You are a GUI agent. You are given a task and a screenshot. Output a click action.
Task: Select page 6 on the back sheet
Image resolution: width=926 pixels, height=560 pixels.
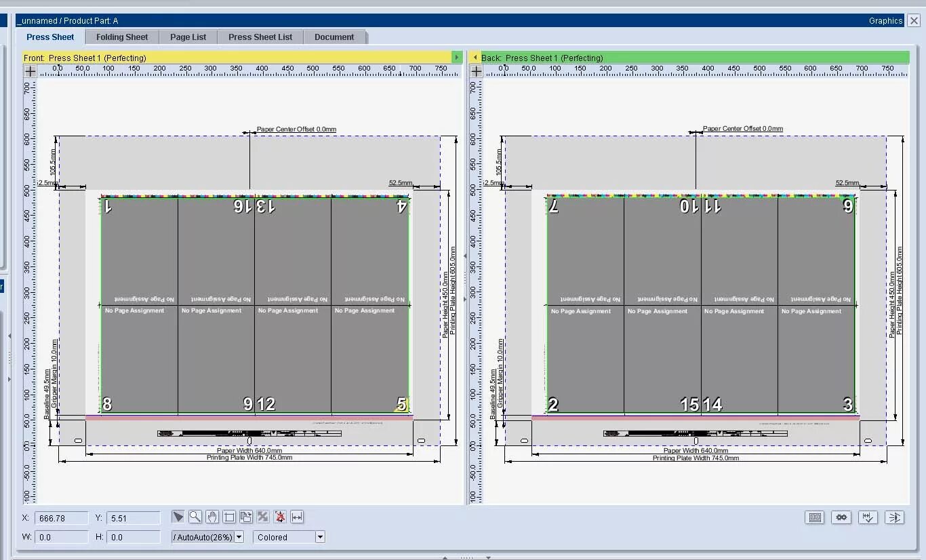click(x=816, y=252)
